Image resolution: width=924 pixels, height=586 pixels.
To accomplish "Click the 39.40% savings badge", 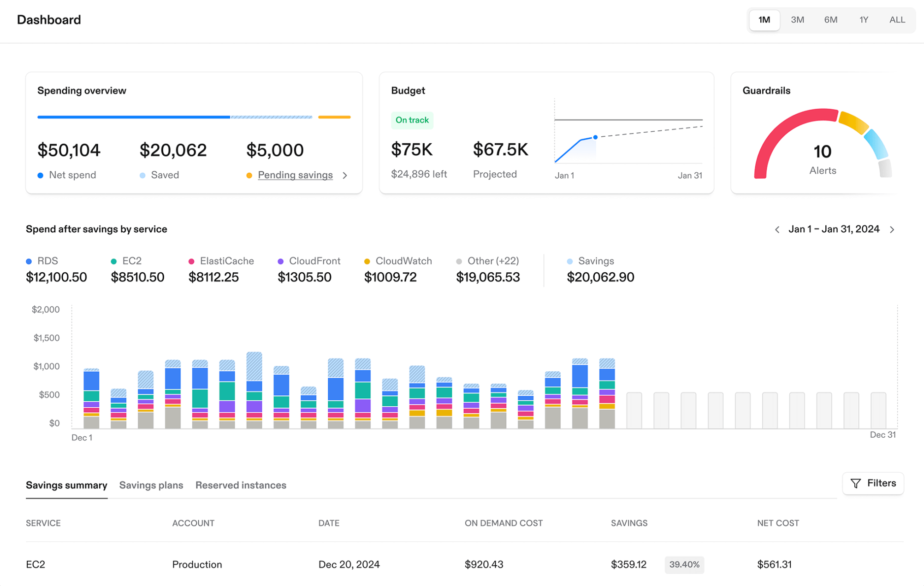I will [684, 564].
